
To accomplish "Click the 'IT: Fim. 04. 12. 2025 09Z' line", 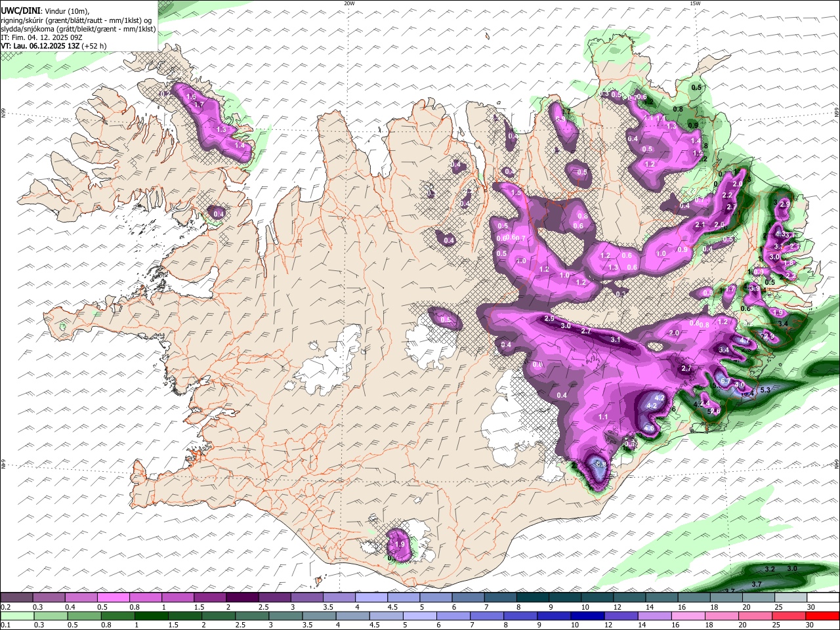I will (41, 37).
